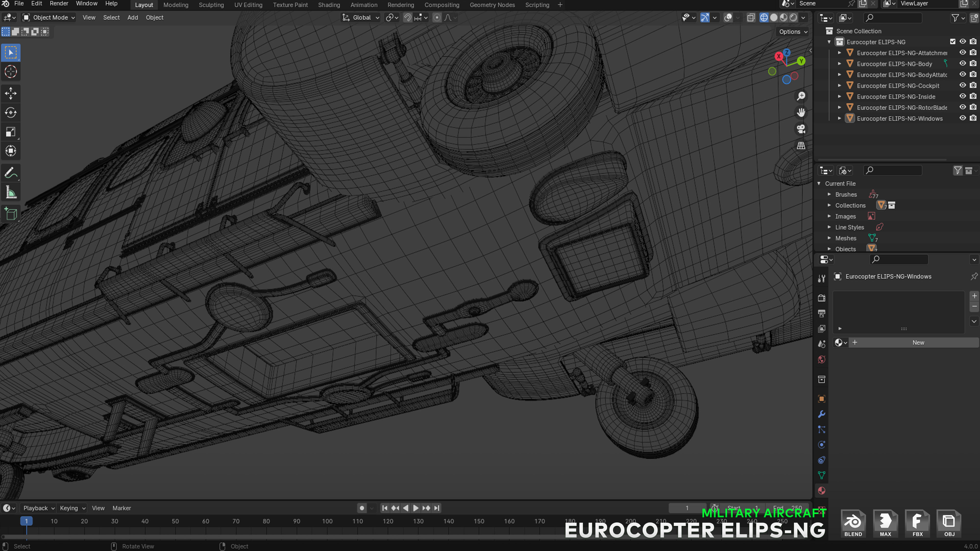The width and height of the screenshot is (980, 551).
Task: Toggle proportional editing button
Action: 437,18
